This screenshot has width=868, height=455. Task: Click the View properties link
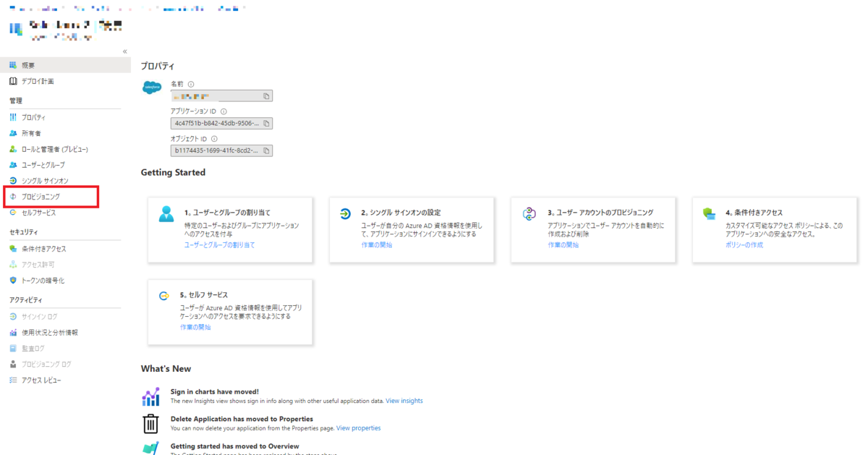pyautogui.click(x=359, y=428)
